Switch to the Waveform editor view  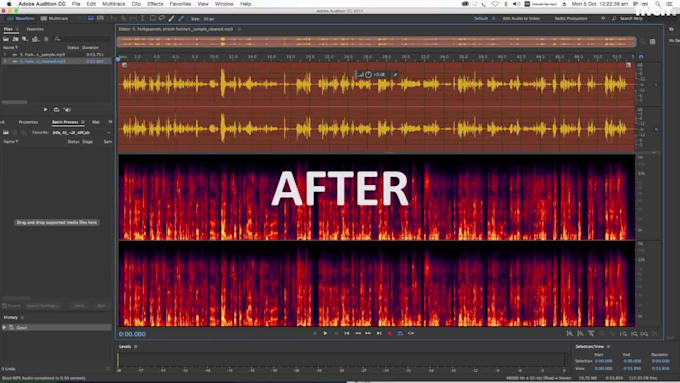[x=21, y=19]
